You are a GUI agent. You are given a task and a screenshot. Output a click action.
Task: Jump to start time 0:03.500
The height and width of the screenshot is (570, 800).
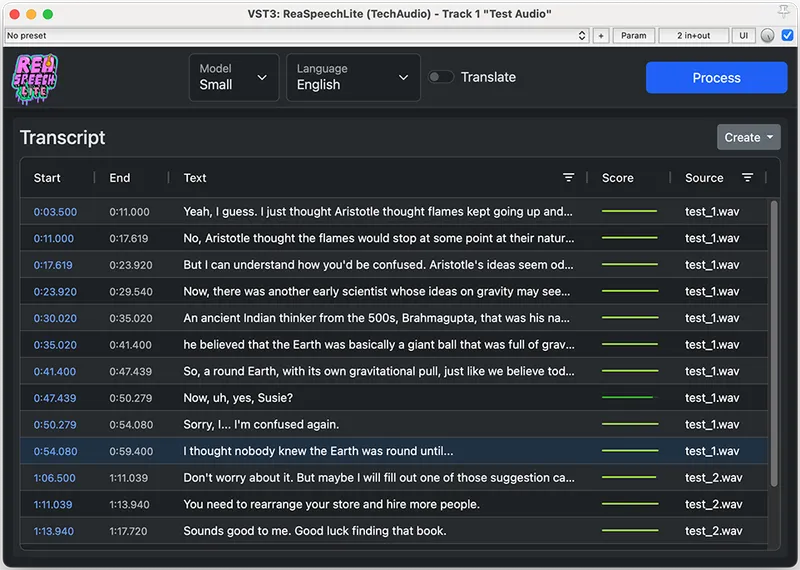click(x=55, y=212)
